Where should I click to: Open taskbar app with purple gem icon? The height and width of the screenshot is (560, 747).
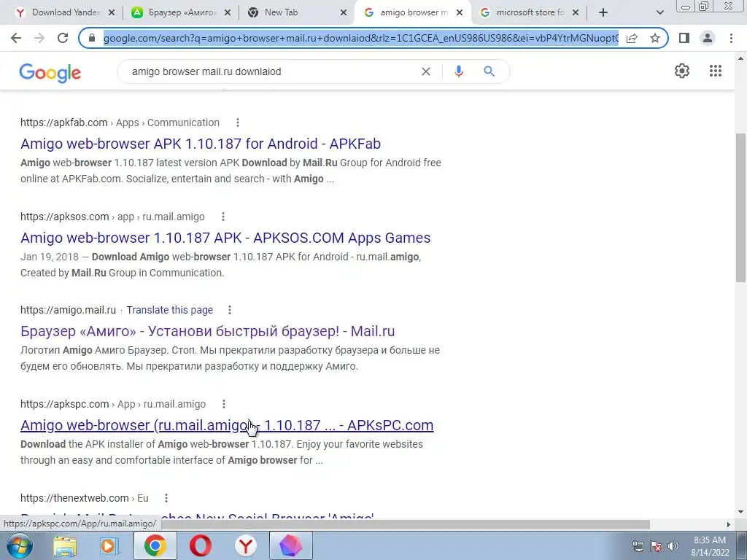pyautogui.click(x=290, y=545)
